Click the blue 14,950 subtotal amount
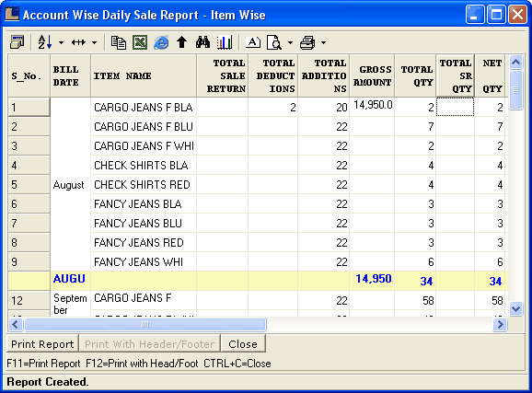The image size is (532, 393). click(374, 279)
